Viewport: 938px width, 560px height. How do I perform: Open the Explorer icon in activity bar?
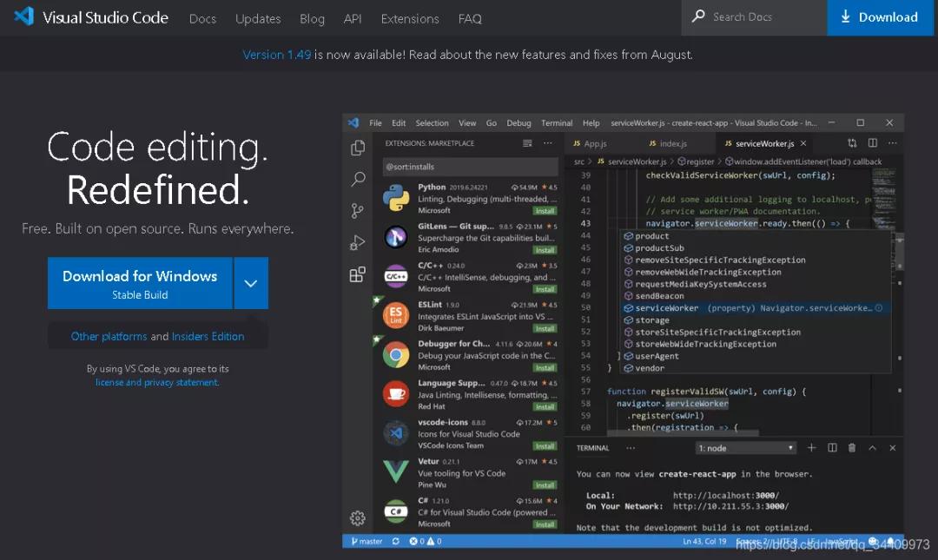(x=358, y=148)
